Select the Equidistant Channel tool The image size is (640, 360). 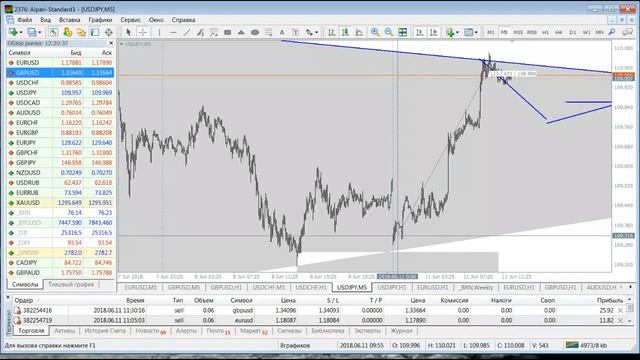pyautogui.click(x=200, y=32)
